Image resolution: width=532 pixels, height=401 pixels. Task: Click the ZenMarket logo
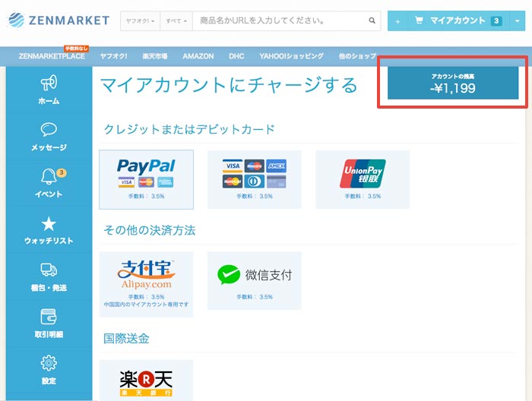(59, 21)
